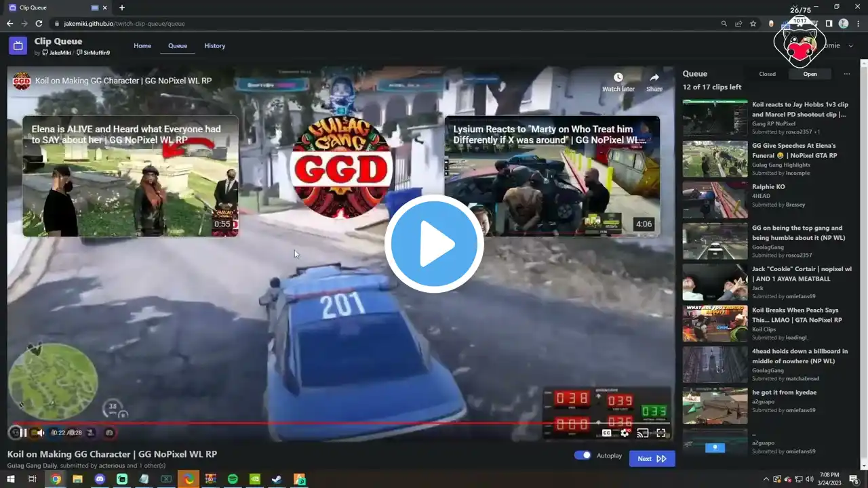Pause the video with the pause icon
Screen dimensions: 868x488
click(23, 432)
